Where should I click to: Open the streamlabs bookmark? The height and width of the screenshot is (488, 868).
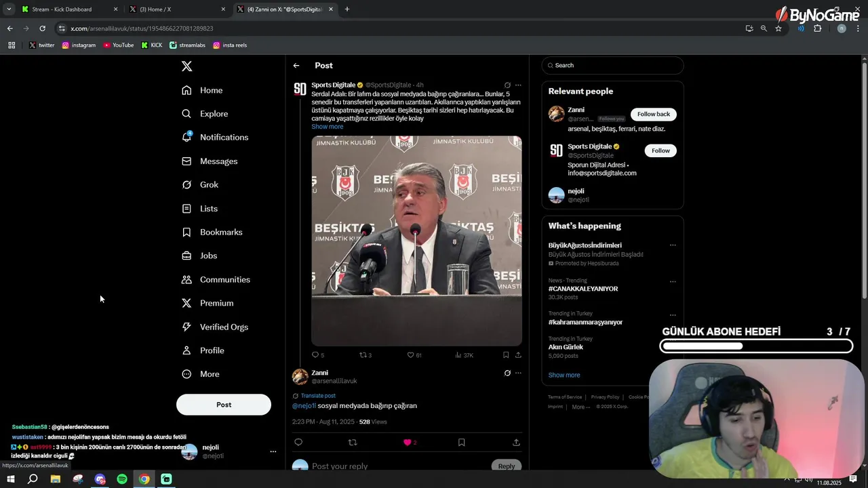point(188,45)
